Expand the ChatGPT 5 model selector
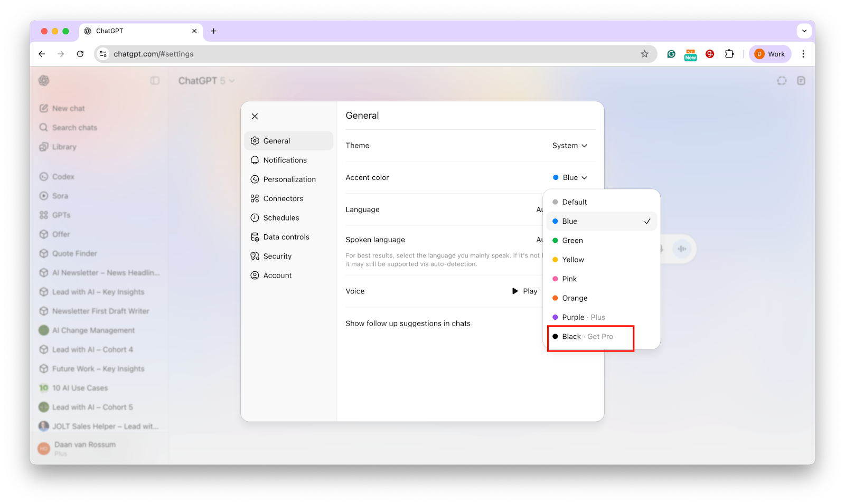 (x=206, y=81)
